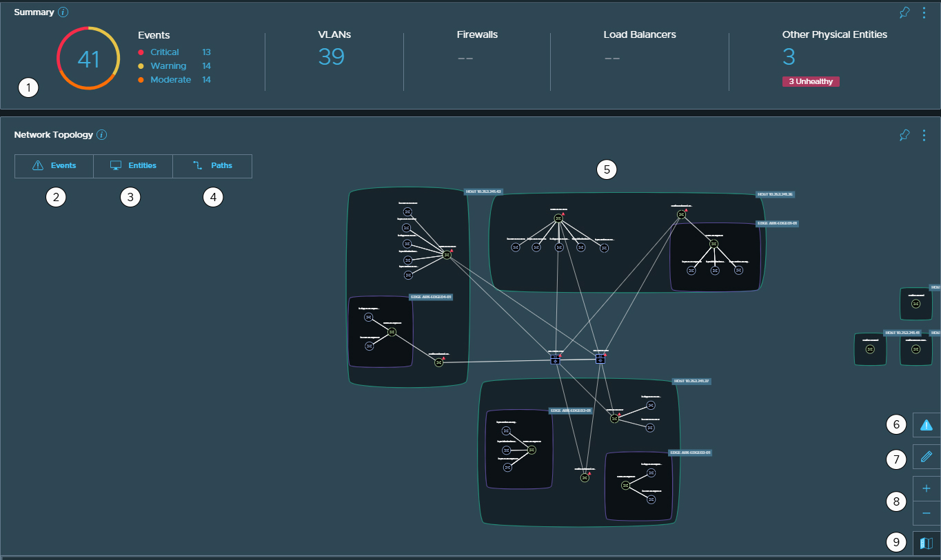
Task: Open the Warning events link
Action: (168, 66)
